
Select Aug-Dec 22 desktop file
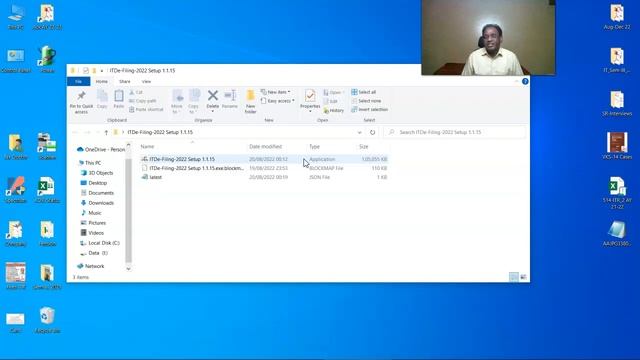617,17
